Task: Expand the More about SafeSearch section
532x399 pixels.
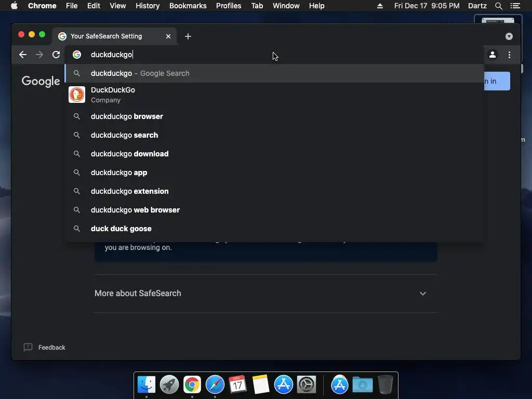Action: (x=265, y=294)
